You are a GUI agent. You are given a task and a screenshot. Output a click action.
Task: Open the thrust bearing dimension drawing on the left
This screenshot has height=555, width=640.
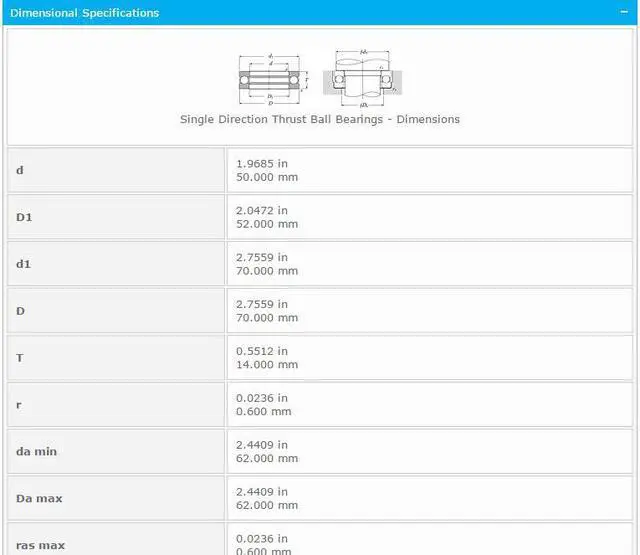click(273, 79)
